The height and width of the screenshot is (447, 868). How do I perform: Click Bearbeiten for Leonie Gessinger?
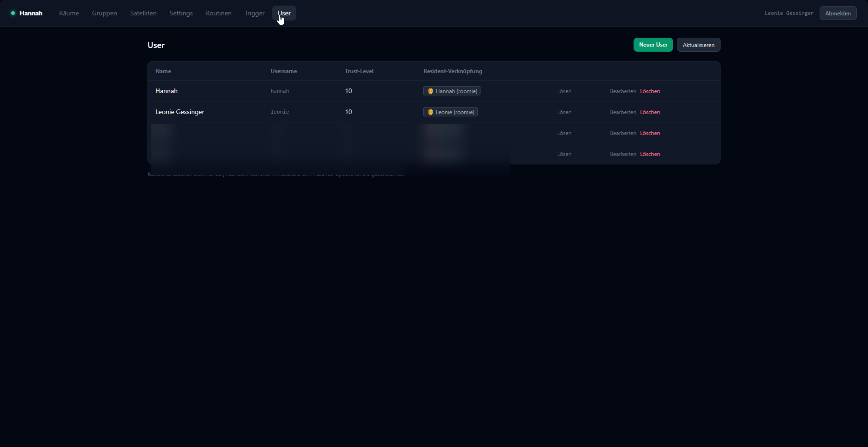point(623,112)
